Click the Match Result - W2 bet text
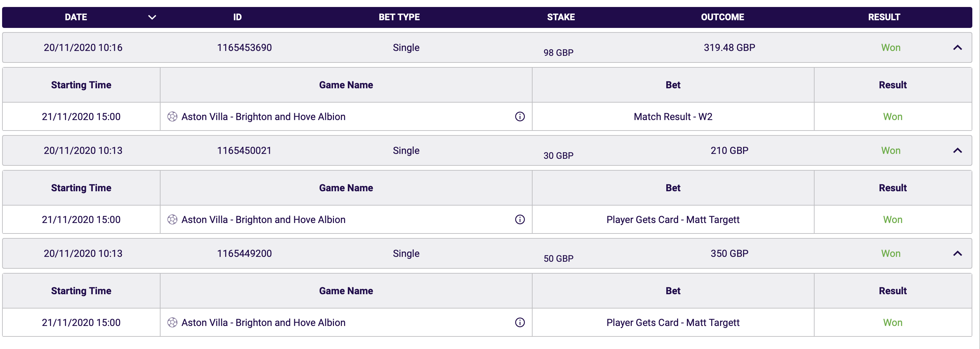980x349 pixels. [x=673, y=117]
